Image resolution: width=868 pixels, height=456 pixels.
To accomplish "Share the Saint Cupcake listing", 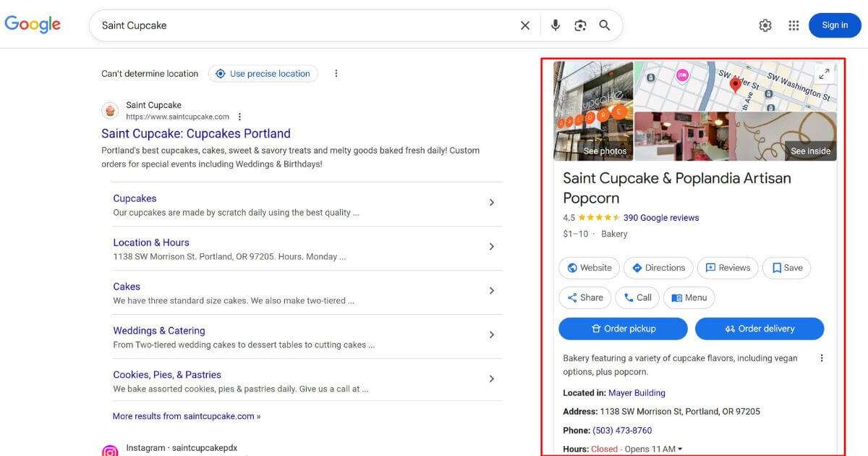I will pos(584,297).
